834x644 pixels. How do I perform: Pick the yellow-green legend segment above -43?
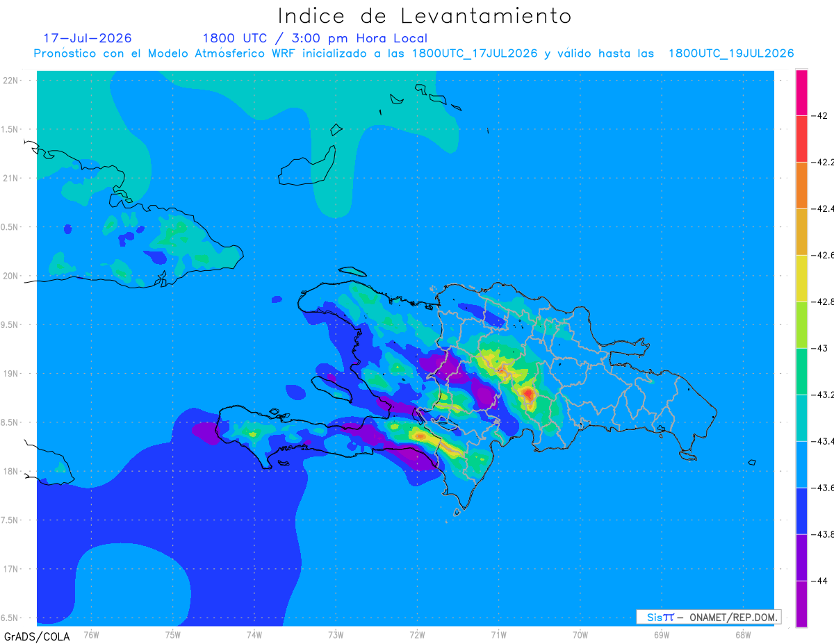click(x=801, y=325)
